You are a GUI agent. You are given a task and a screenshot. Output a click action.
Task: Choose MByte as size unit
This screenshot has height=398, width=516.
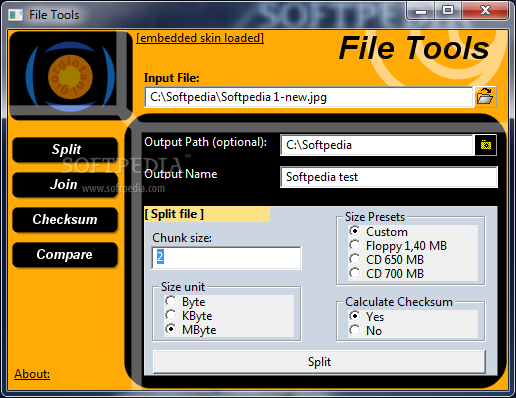(x=191, y=330)
